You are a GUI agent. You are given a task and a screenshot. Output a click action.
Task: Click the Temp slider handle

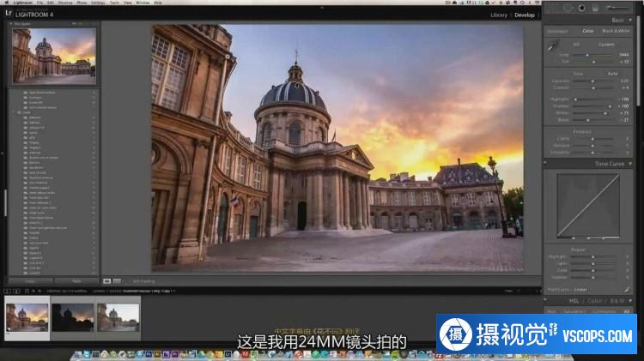587,55
